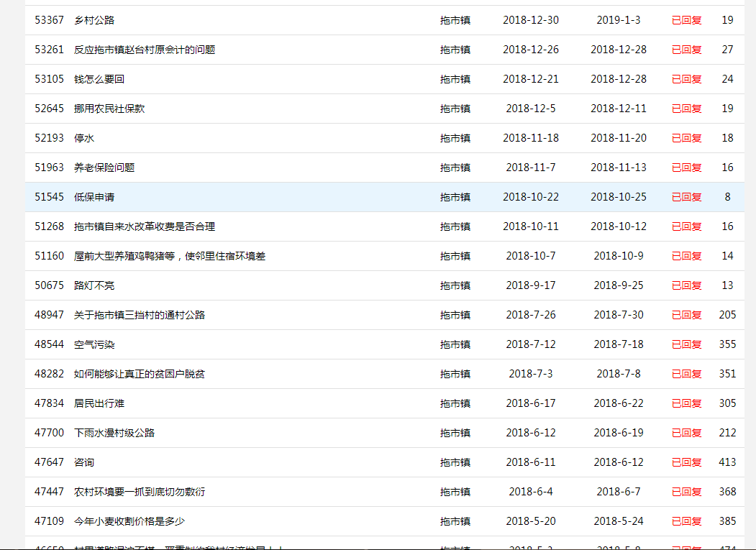
Task: Open the 乡村公路 post
Action: [x=94, y=20]
